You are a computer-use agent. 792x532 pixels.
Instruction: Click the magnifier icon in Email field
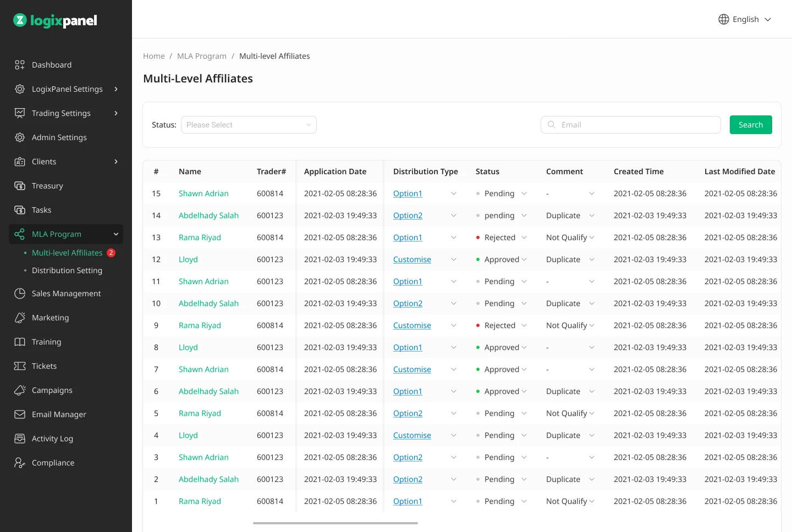point(552,125)
